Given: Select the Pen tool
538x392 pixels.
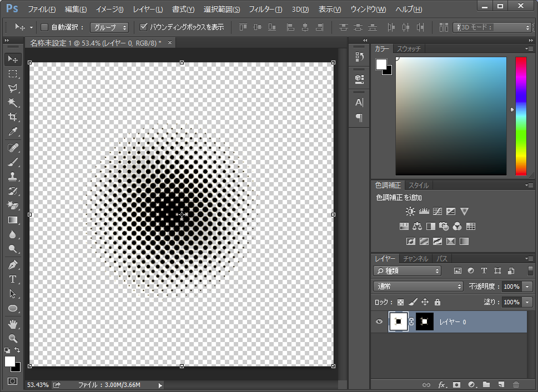Looking at the screenshot, I should pos(13,265).
